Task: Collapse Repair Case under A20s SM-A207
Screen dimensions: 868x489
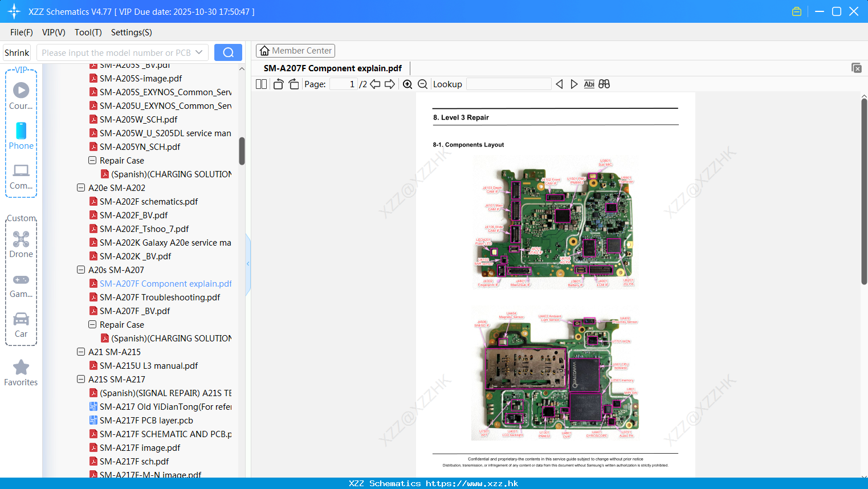Action: point(92,324)
